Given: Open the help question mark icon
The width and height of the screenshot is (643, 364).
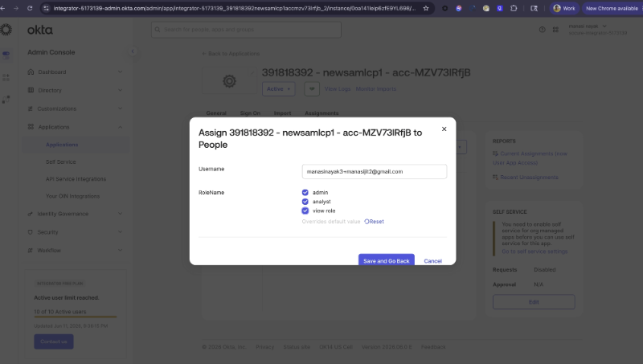Looking at the screenshot, I should coord(542,30).
